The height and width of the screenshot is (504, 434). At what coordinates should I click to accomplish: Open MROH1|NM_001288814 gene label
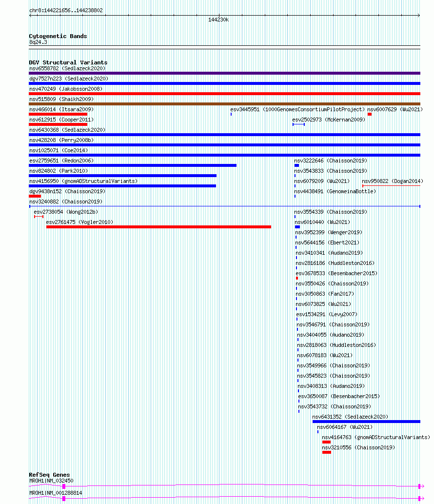56,493
